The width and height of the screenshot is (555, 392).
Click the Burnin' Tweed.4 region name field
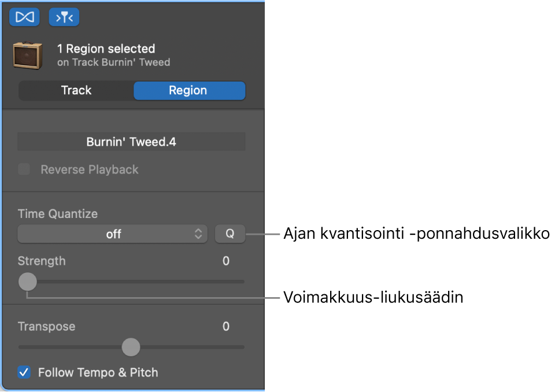[x=131, y=142]
